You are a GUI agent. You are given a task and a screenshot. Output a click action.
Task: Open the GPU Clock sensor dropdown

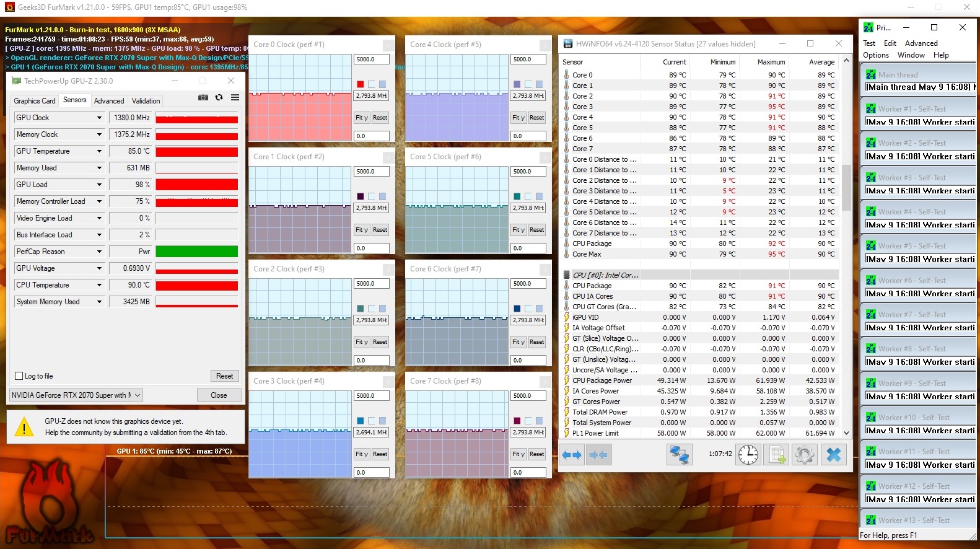click(x=99, y=118)
